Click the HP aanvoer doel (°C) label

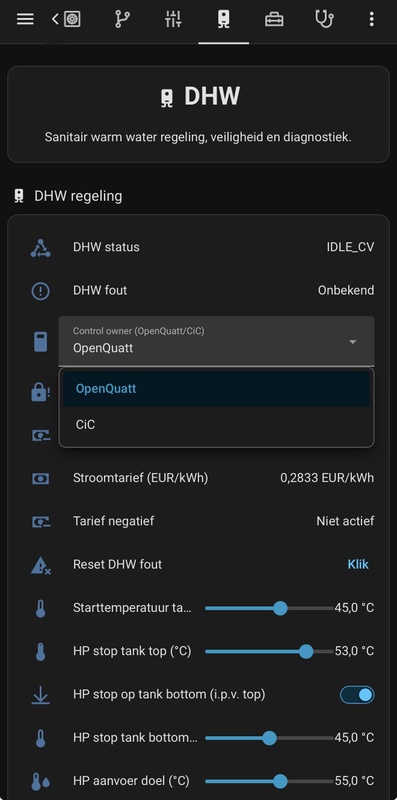(131, 782)
